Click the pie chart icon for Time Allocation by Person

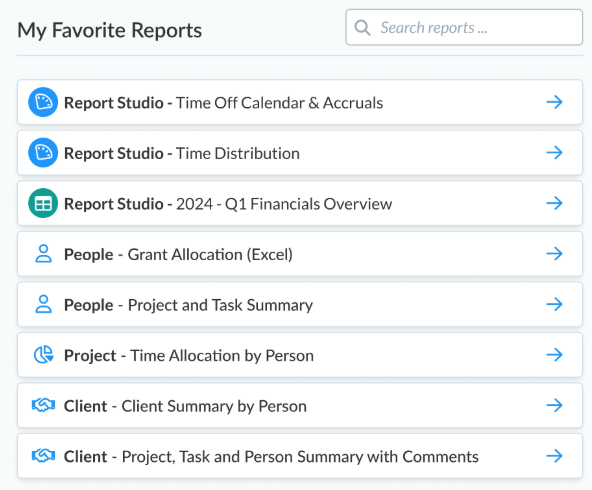(43, 355)
